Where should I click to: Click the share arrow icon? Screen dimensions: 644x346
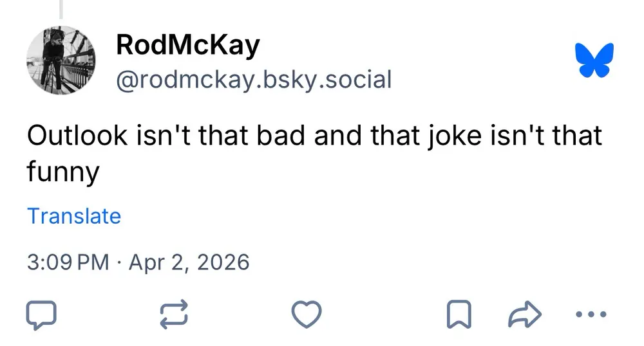click(525, 314)
